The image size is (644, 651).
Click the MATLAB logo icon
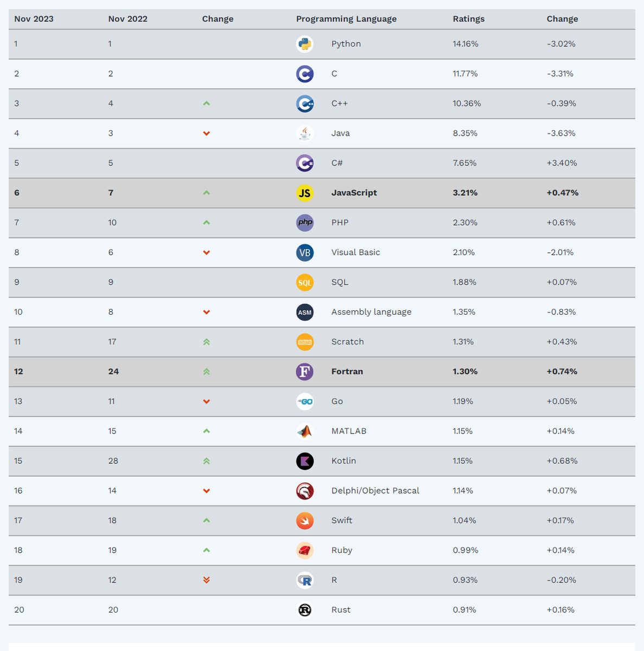coord(305,431)
